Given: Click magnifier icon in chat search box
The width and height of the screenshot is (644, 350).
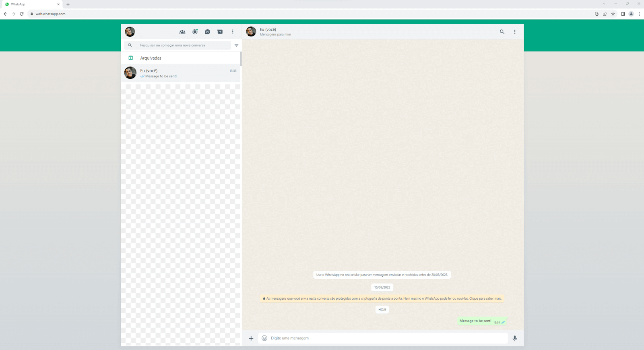Looking at the screenshot, I should coord(130,45).
